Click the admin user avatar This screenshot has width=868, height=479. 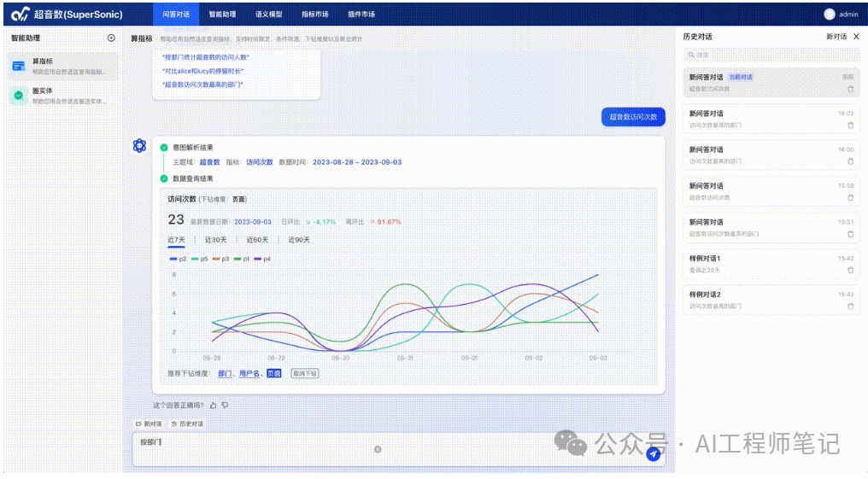830,15
